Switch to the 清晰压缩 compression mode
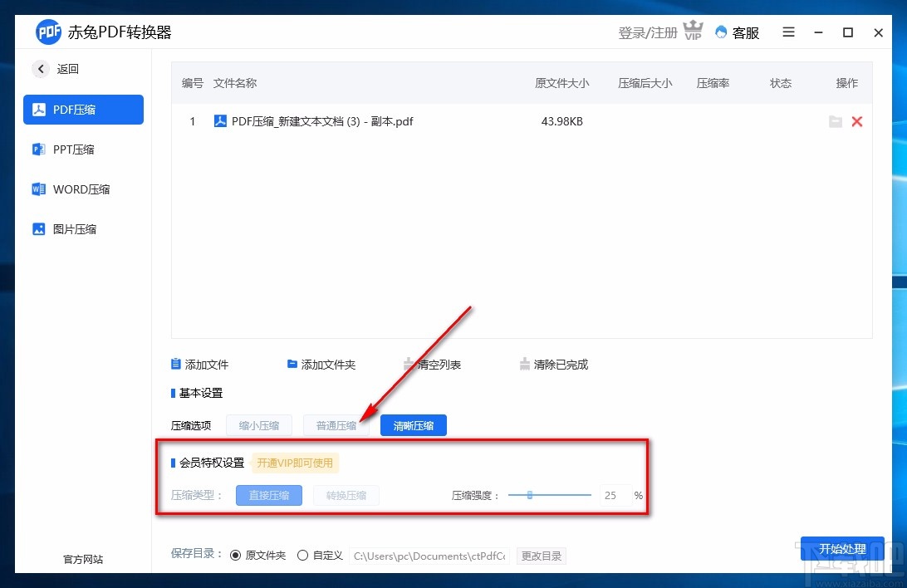 (413, 424)
